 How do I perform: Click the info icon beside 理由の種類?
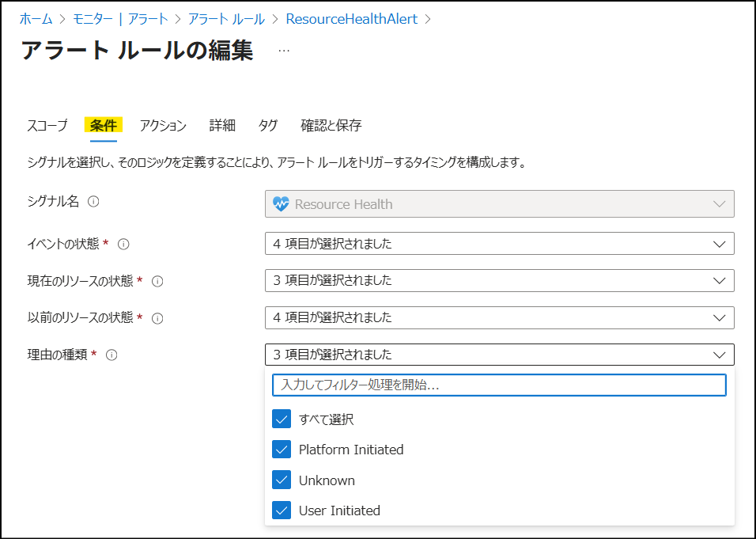coord(112,355)
